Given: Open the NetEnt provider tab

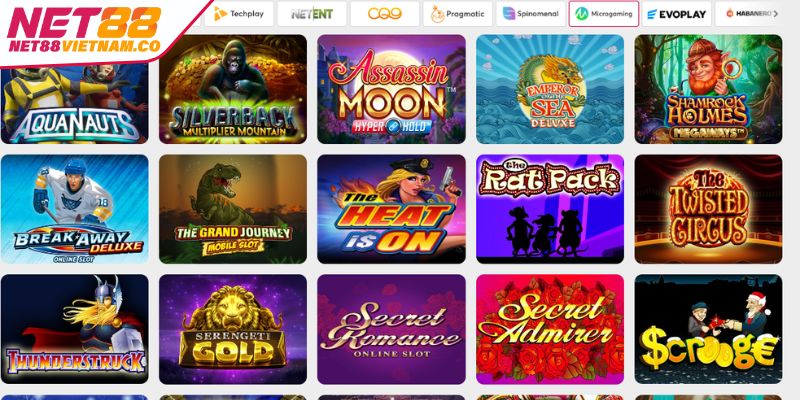Looking at the screenshot, I should [x=312, y=14].
